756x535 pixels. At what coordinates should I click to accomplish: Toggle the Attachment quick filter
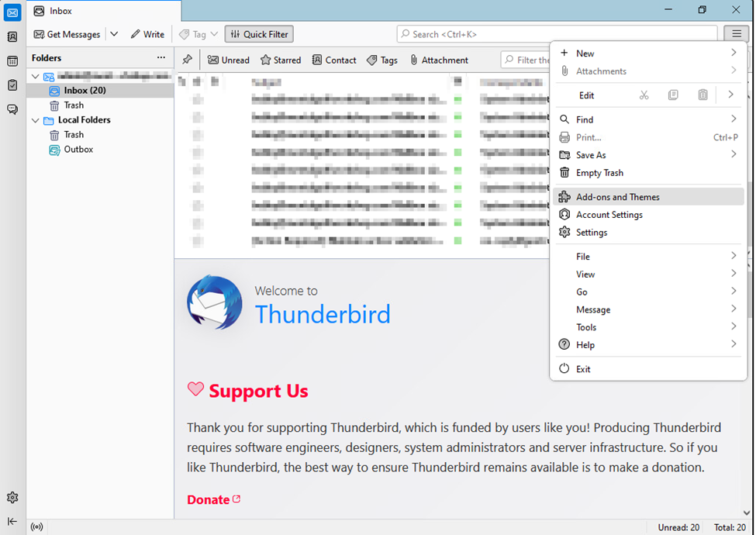[439, 60]
